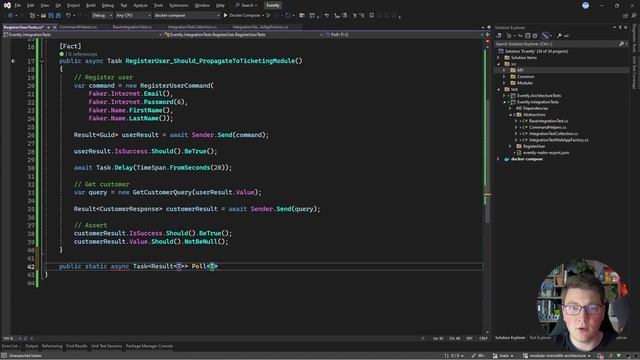Image resolution: width=640 pixels, height=360 pixels.
Task: Open the Poll member navigation dropdown
Action: tap(404, 35)
